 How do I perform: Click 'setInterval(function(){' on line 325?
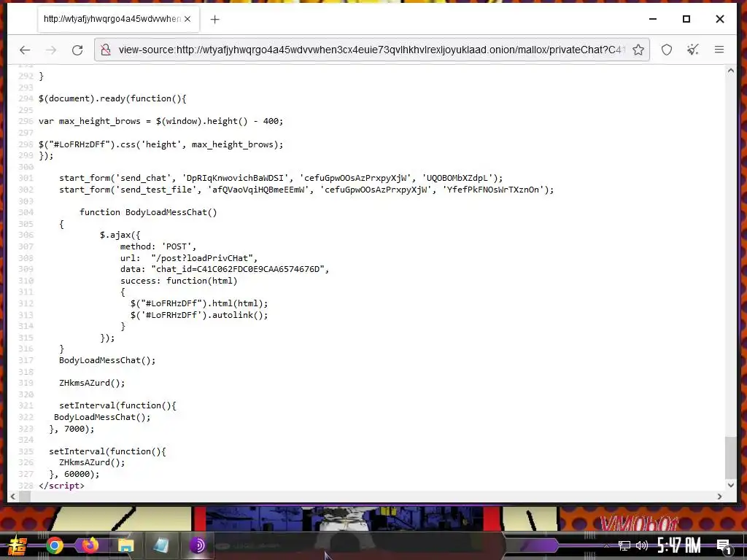pos(107,451)
